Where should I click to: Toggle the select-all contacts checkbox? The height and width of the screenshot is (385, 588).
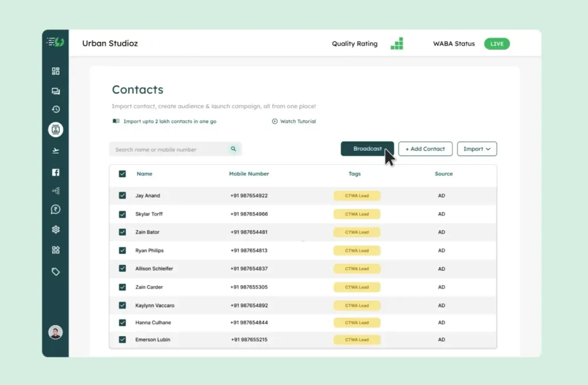(122, 174)
